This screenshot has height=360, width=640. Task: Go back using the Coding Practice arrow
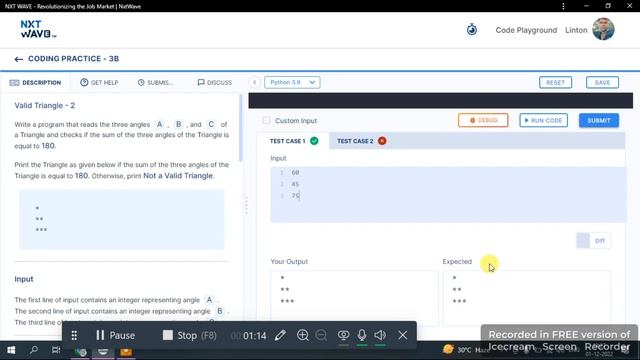pos(18,59)
